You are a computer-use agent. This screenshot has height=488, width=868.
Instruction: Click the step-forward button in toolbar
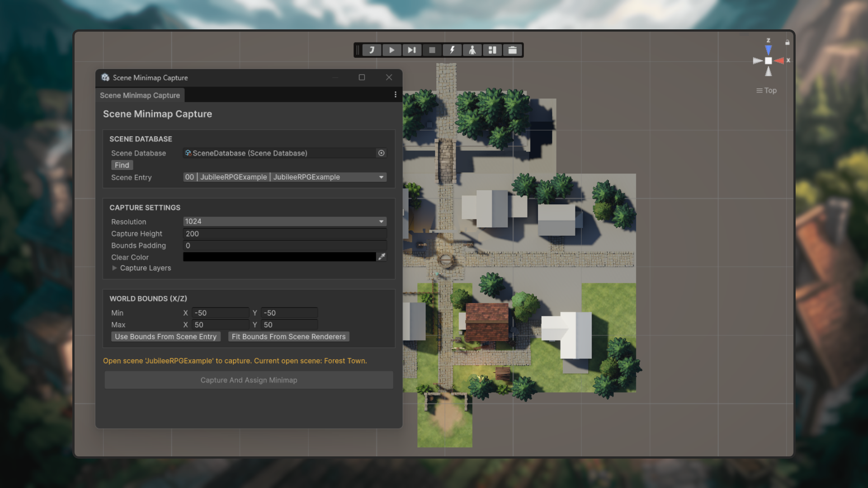(412, 50)
